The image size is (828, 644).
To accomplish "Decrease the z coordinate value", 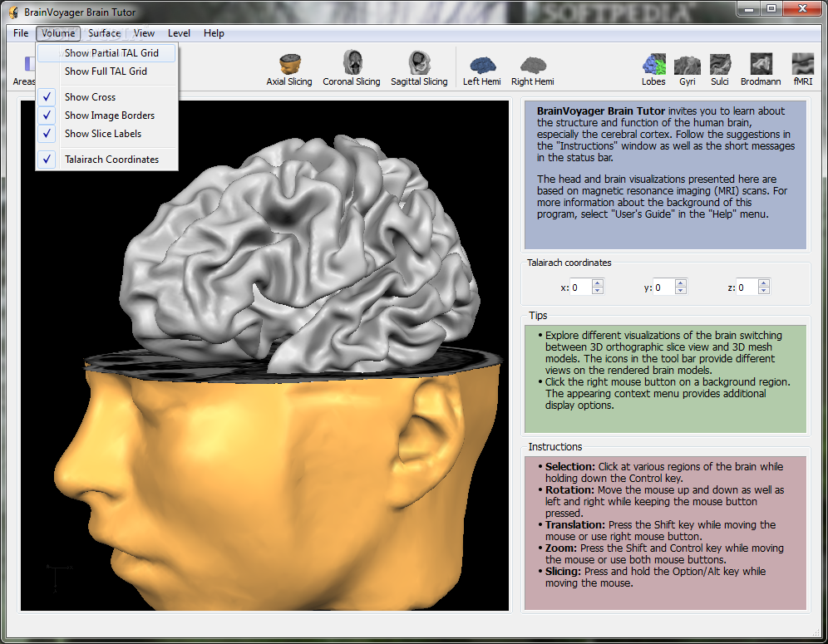I will tap(764, 291).
